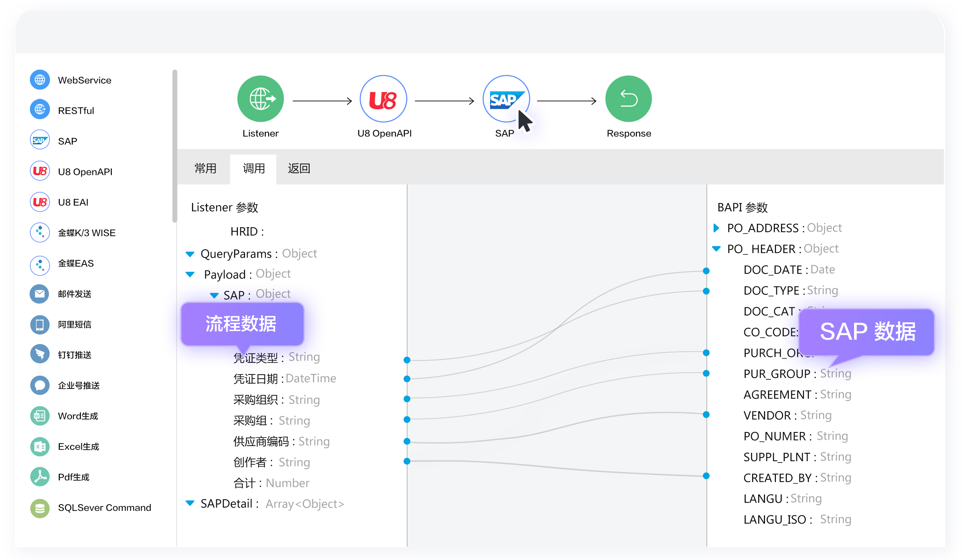Select the VENDOR String parameter
972x560 pixels.
[x=787, y=415]
